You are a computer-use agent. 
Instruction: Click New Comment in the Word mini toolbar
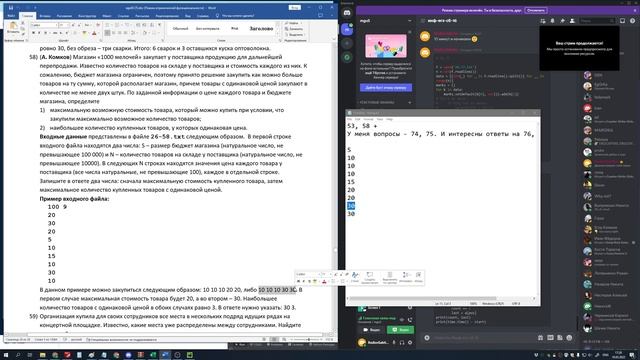[x=369, y=277]
